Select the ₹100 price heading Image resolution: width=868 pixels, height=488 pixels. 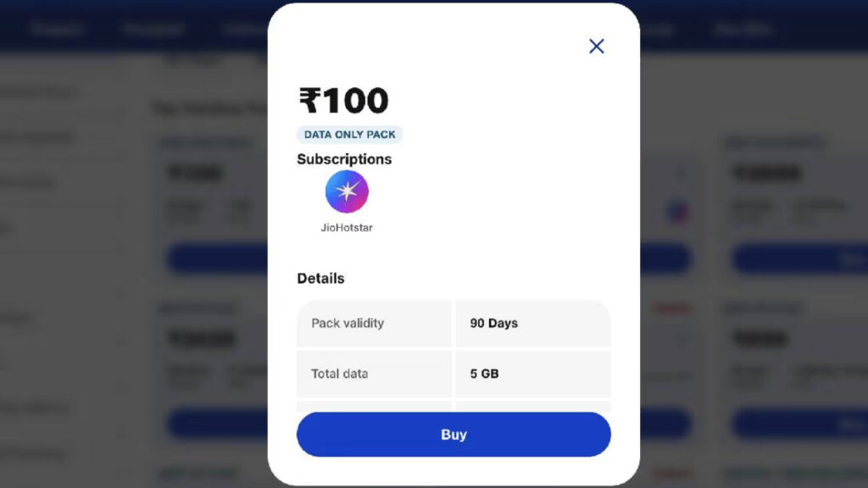pyautogui.click(x=344, y=100)
